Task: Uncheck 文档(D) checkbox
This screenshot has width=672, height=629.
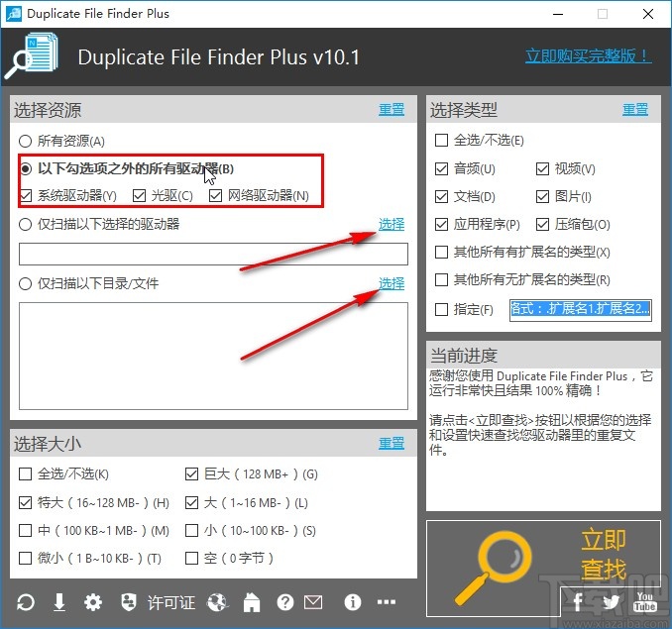Action: tap(441, 196)
